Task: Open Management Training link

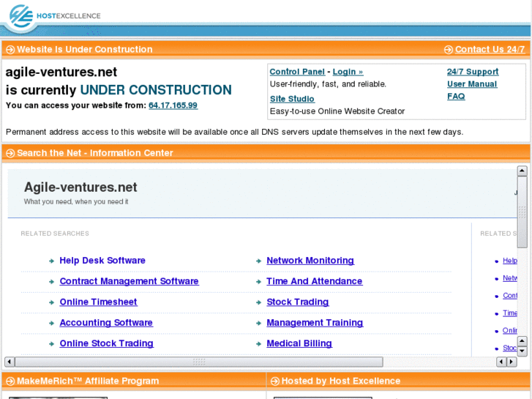Action: tap(315, 323)
